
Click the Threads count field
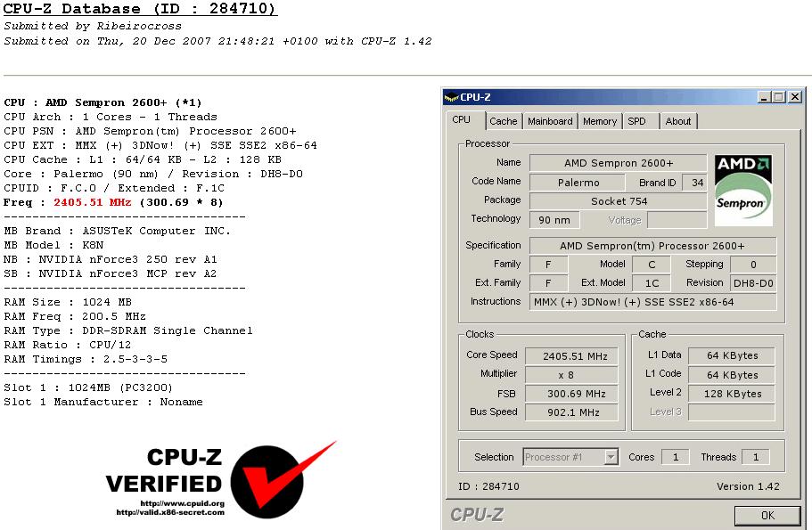click(x=755, y=457)
